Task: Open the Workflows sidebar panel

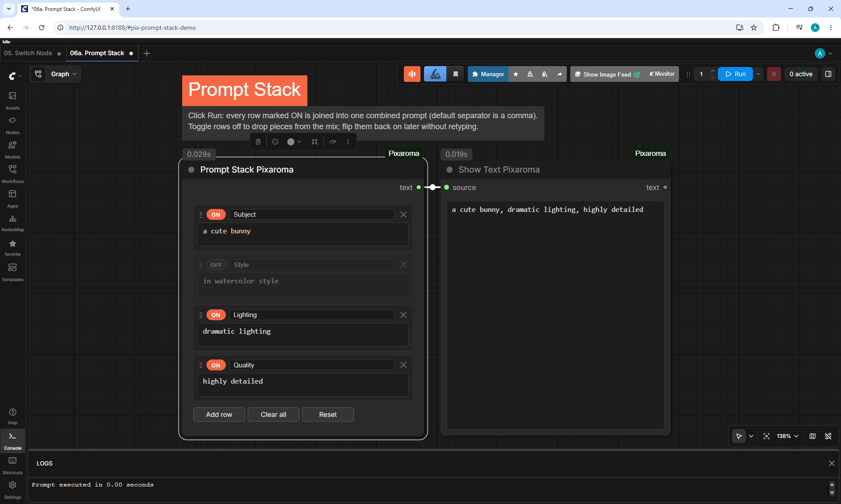Action: (x=12, y=174)
